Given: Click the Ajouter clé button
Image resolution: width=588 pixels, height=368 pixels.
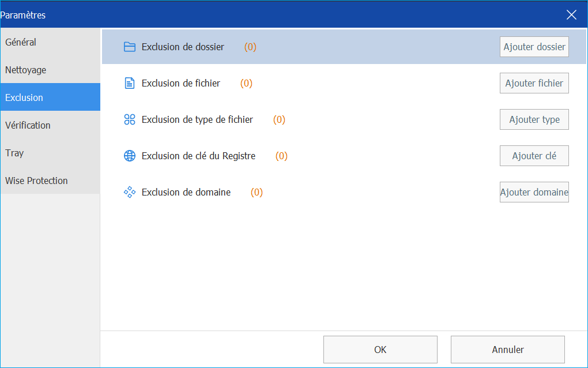Looking at the screenshot, I should 534,156.
